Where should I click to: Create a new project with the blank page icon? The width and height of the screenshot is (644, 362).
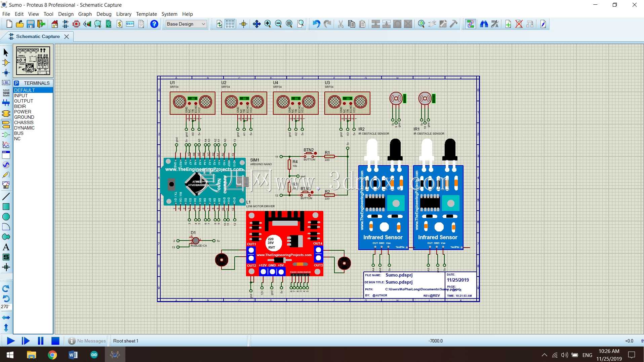9,24
